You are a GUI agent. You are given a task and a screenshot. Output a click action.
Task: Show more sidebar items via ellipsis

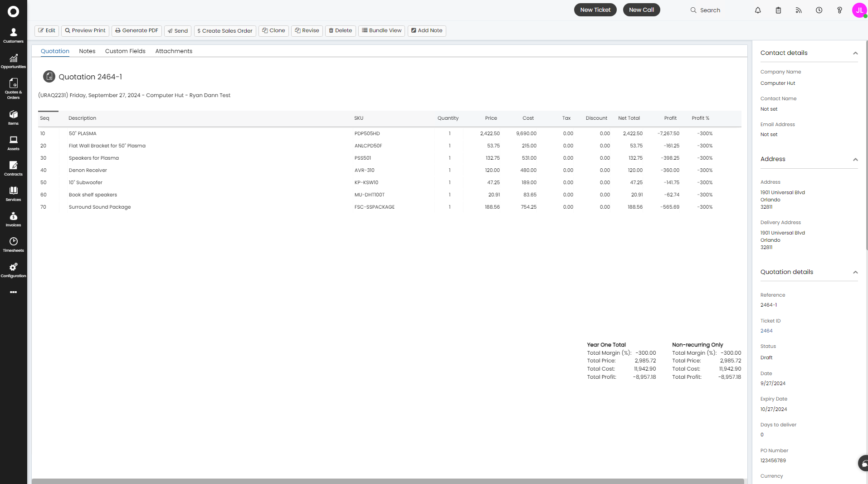(13, 292)
